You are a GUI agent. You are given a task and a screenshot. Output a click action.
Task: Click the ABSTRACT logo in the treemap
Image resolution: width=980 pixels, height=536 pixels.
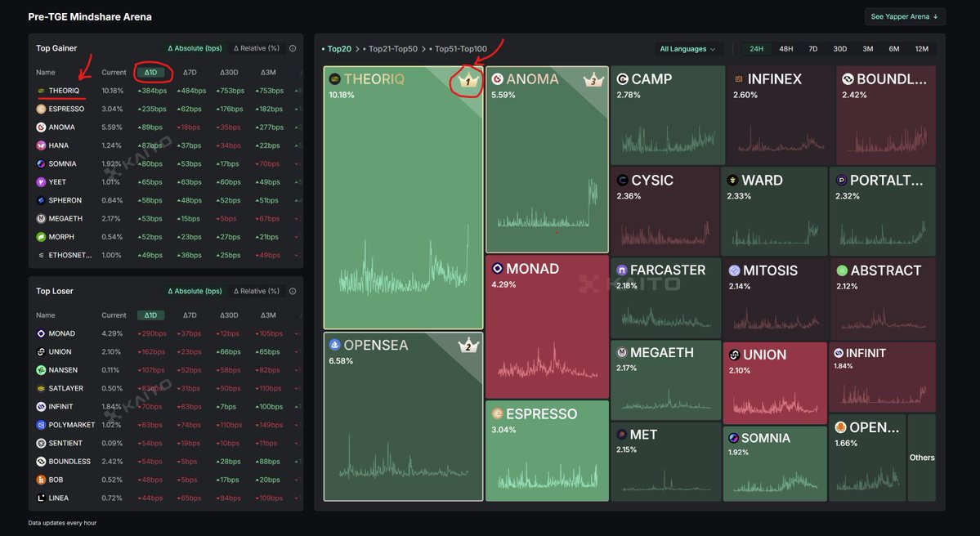(842, 270)
